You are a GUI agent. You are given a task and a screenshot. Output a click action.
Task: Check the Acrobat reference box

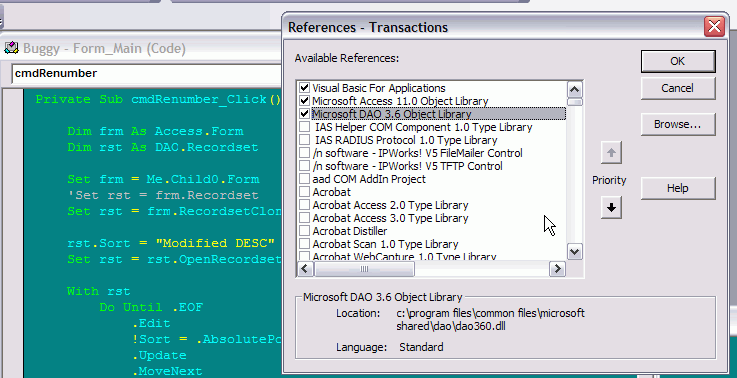[x=305, y=192]
